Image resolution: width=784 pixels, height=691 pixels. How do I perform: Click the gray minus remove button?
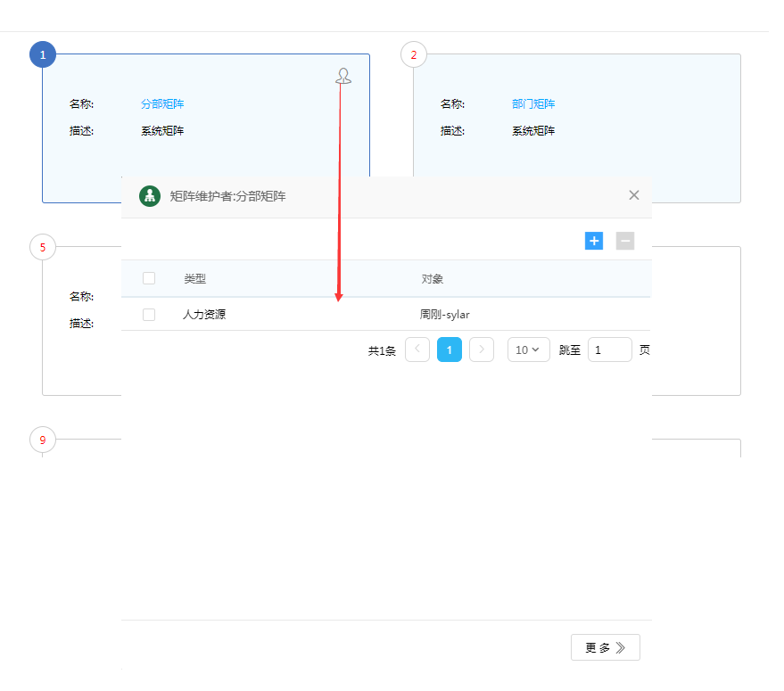point(625,241)
